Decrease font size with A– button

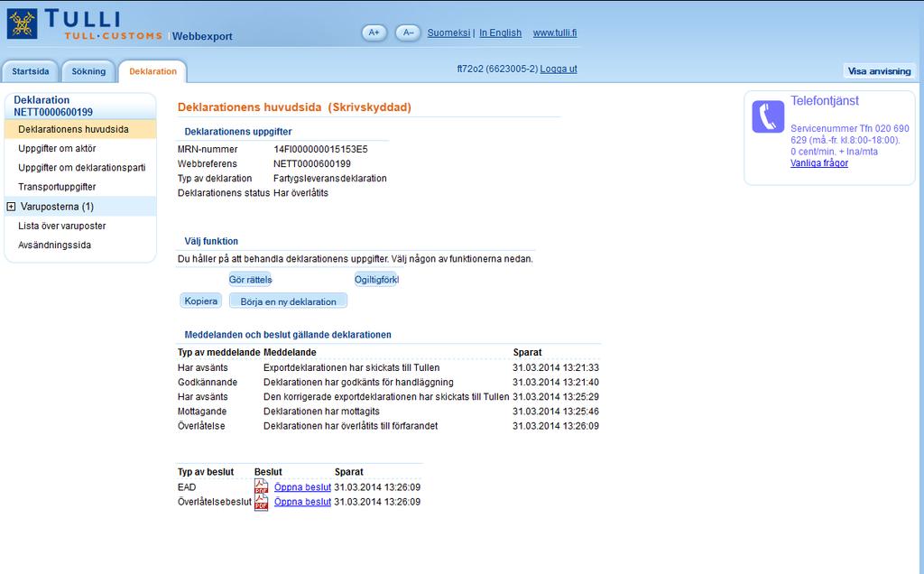click(408, 33)
